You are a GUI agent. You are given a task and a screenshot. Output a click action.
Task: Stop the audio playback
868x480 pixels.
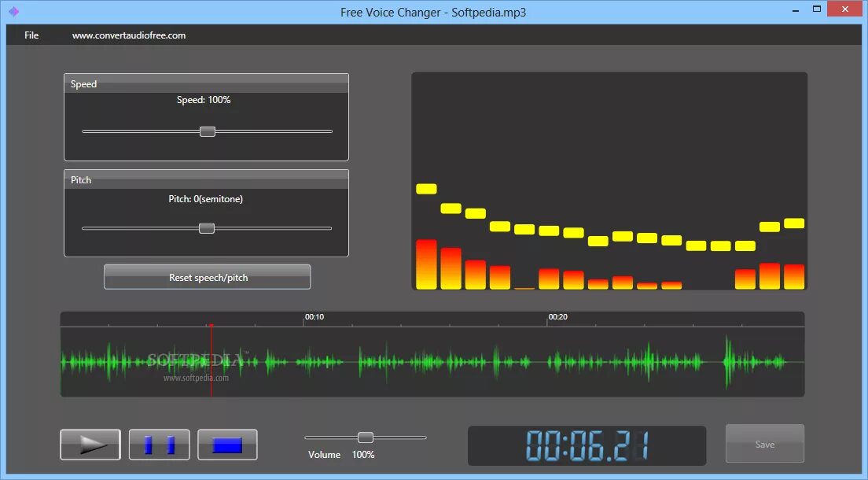227,444
